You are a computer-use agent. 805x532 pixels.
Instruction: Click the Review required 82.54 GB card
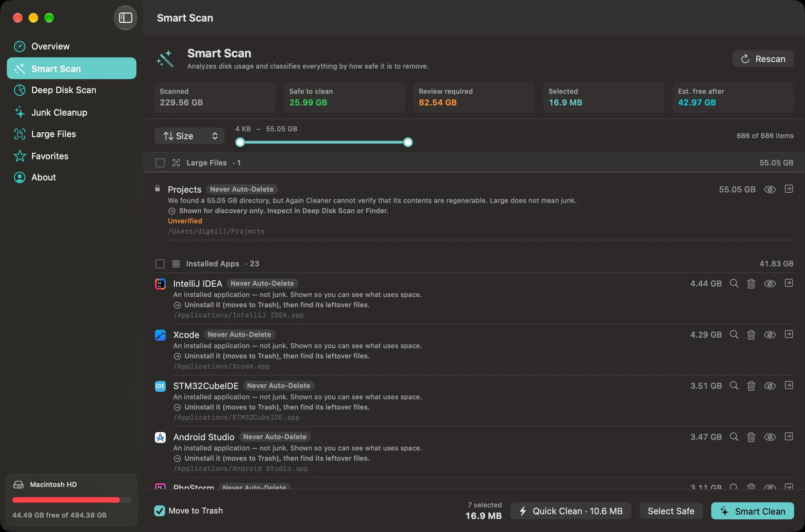coord(474,97)
